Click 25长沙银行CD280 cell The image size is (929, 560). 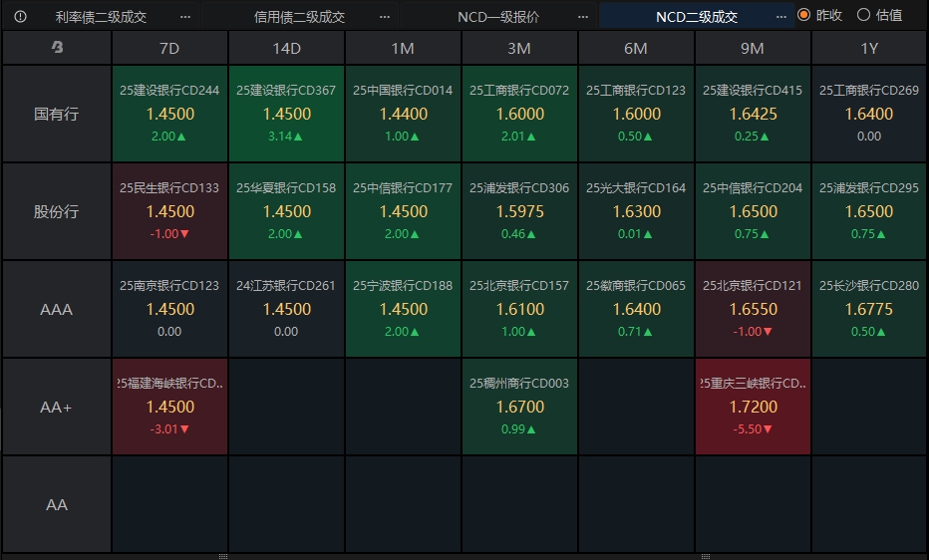click(870, 309)
